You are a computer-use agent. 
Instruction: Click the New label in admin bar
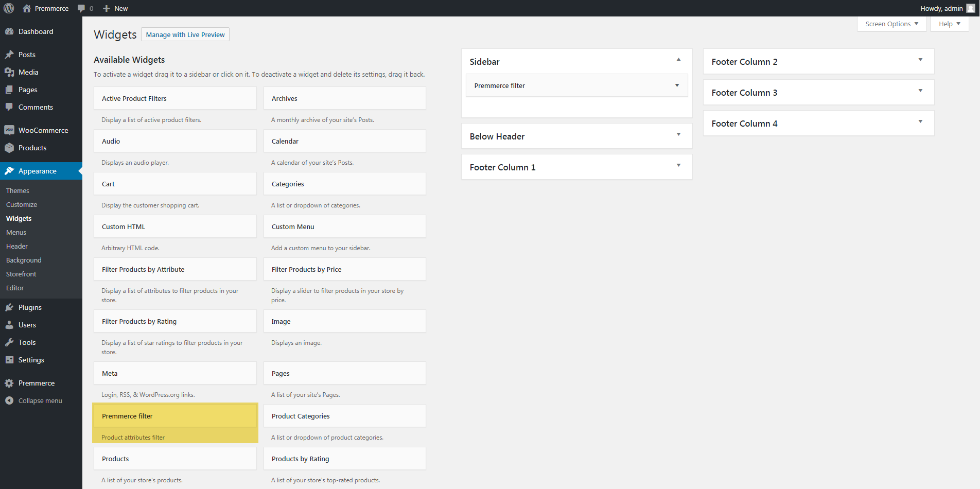tap(121, 8)
